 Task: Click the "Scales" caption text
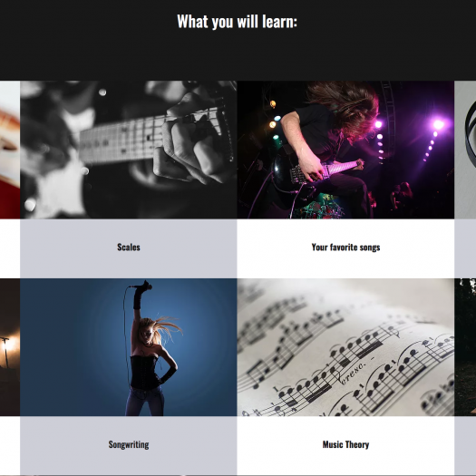[129, 248]
